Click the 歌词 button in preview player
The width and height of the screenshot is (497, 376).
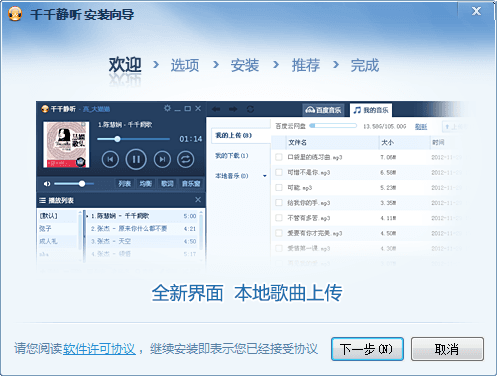pyautogui.click(x=167, y=184)
